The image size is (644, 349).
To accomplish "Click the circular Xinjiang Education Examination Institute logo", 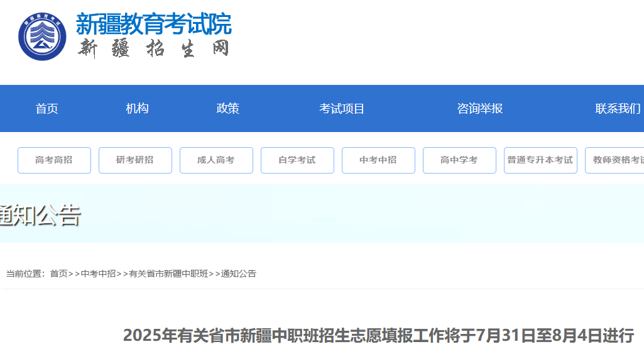I will tap(42, 36).
